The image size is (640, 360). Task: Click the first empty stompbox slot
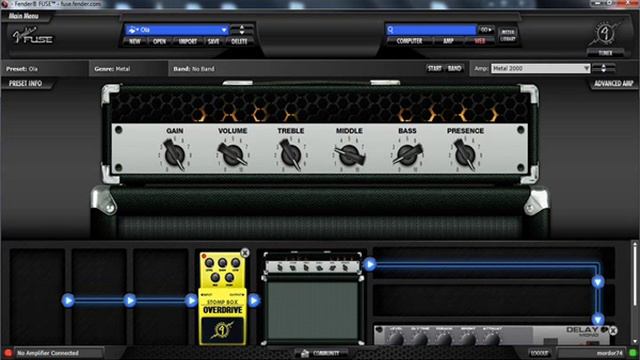pos(37,297)
